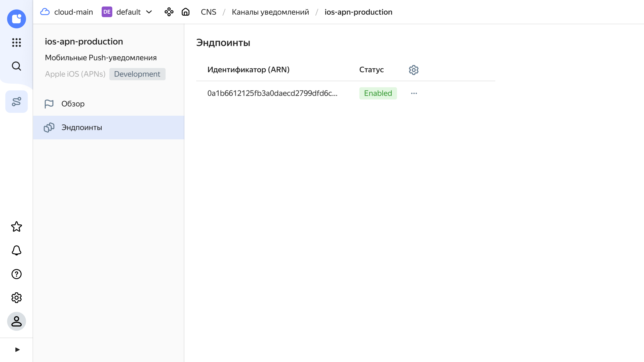Open the Обзор menu item
Viewport: 644px width, 362px height.
tap(109, 104)
